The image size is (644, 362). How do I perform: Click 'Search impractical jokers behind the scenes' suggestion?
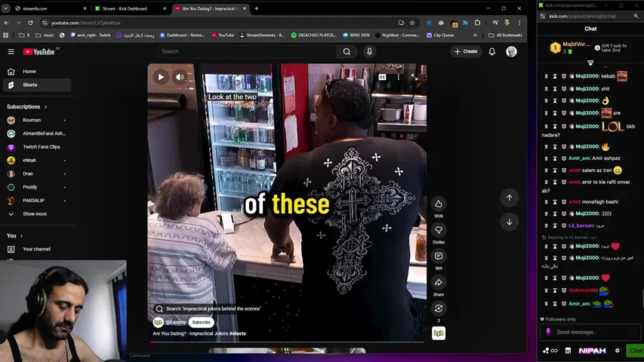tap(208, 308)
